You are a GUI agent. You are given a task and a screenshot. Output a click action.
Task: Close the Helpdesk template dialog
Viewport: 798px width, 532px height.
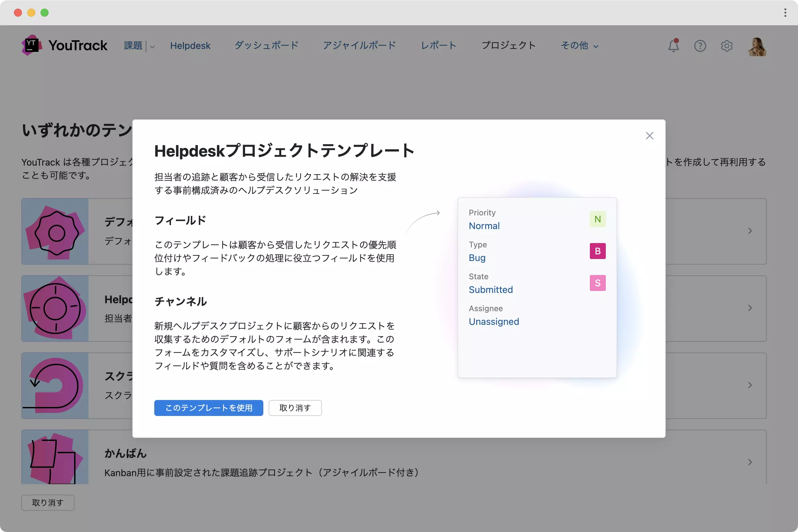click(x=649, y=136)
